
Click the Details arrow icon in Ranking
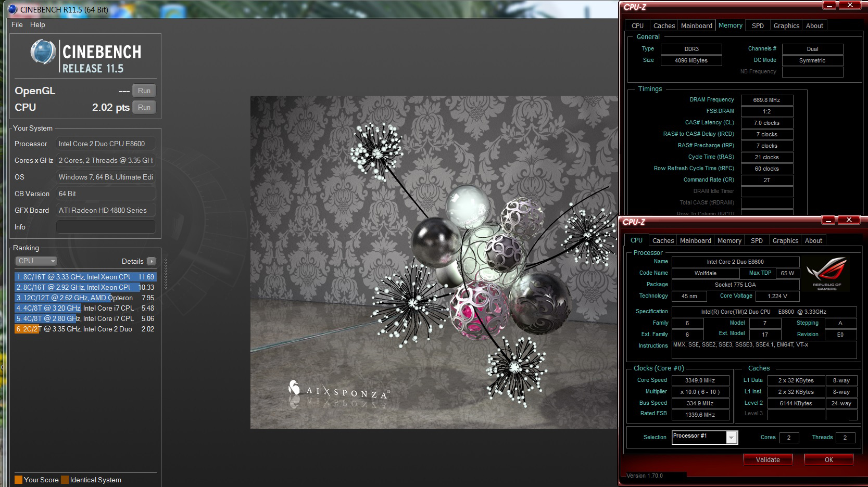pyautogui.click(x=152, y=261)
